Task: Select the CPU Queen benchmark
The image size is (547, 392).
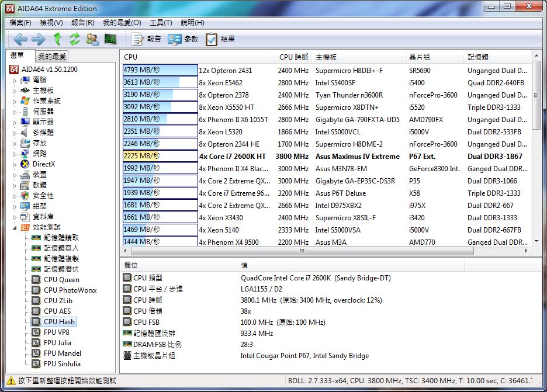Action: pos(61,280)
